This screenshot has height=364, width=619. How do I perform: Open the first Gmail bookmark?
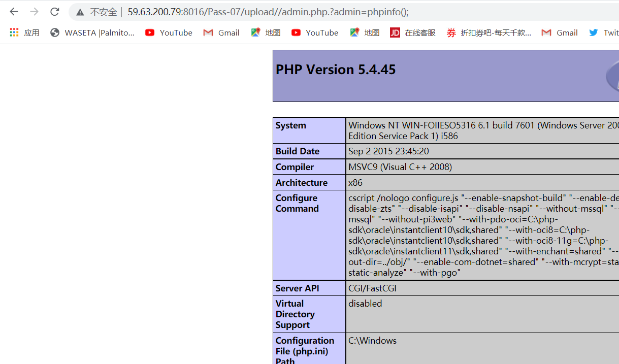click(x=221, y=32)
